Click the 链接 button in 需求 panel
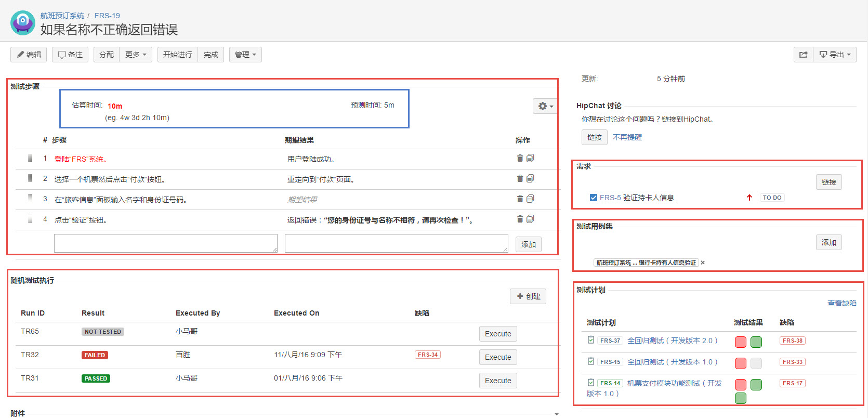The height and width of the screenshot is (418, 868). (x=829, y=182)
